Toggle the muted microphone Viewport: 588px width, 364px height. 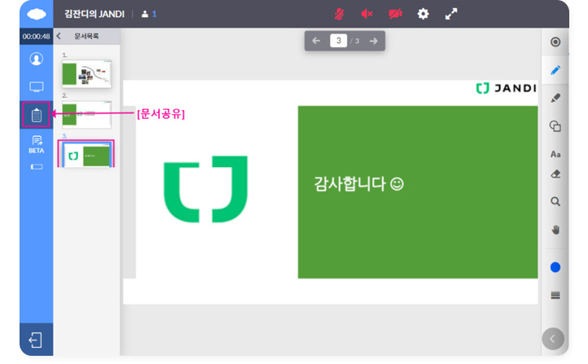point(340,14)
